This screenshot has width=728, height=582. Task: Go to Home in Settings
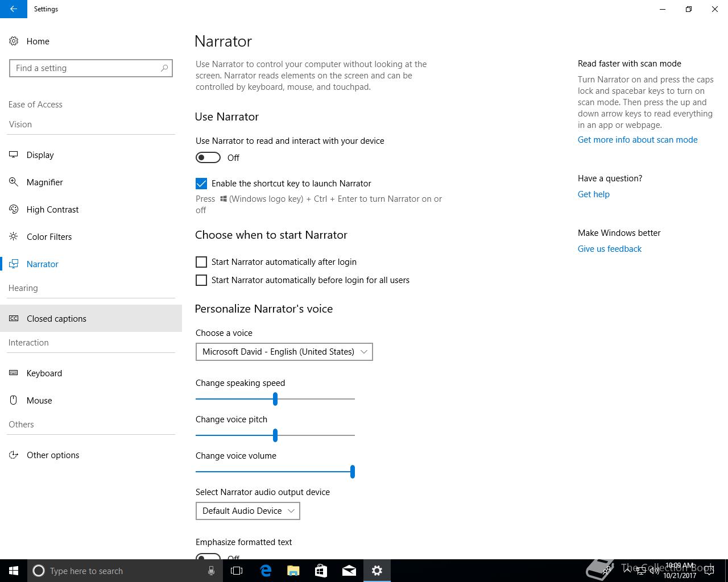91,41
